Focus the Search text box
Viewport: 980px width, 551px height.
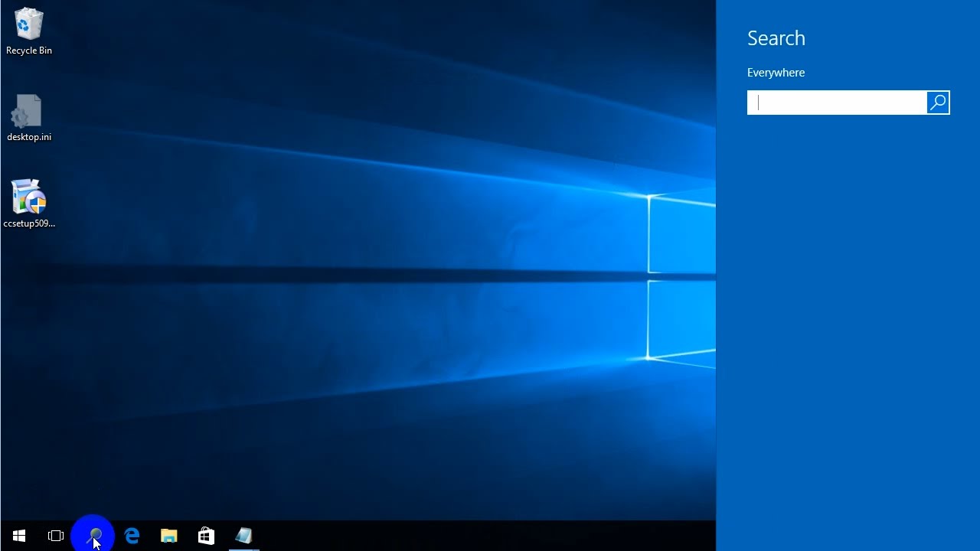[838, 103]
